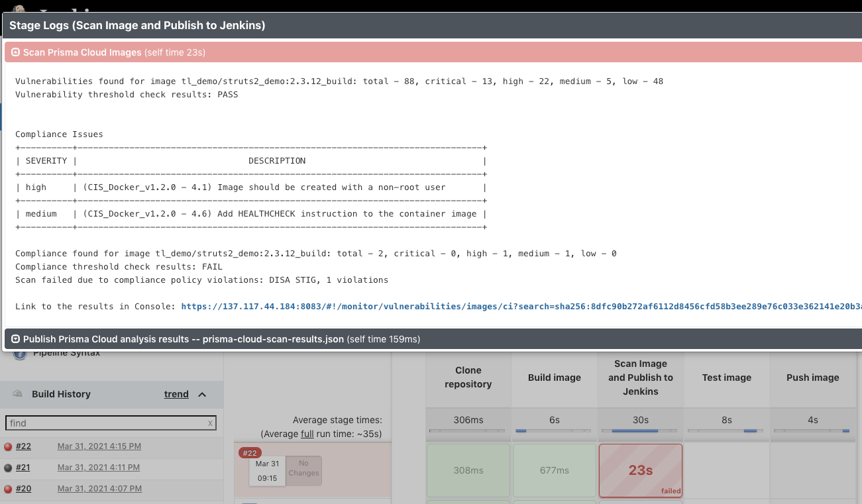Viewport: 862px width, 504px height.
Task: Open Mar 31, 2021 4:07 PM build date link
Action: (99, 489)
